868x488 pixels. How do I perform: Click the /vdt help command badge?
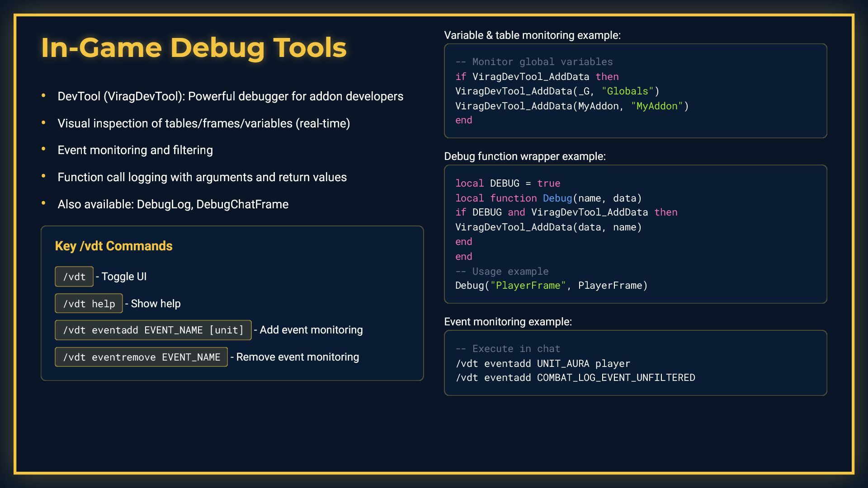pyautogui.click(x=89, y=304)
